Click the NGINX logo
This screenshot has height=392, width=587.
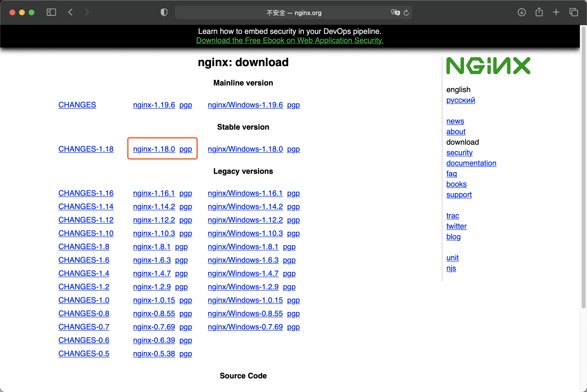coord(488,65)
